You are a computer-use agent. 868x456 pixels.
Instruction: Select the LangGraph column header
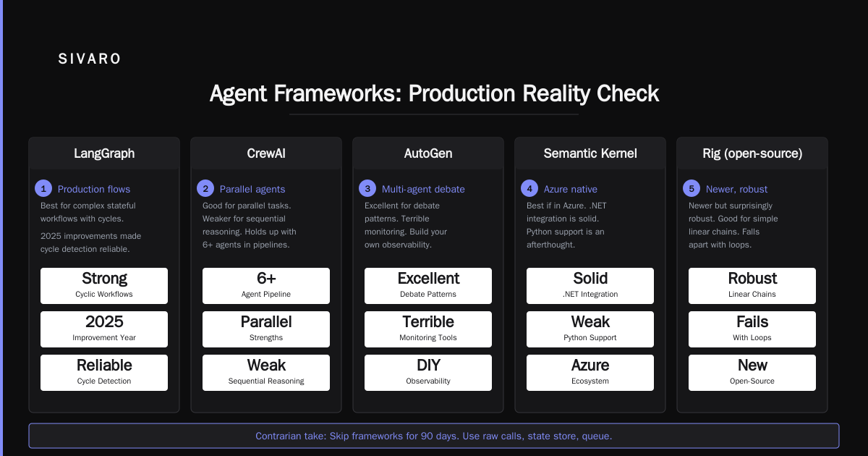[104, 153]
